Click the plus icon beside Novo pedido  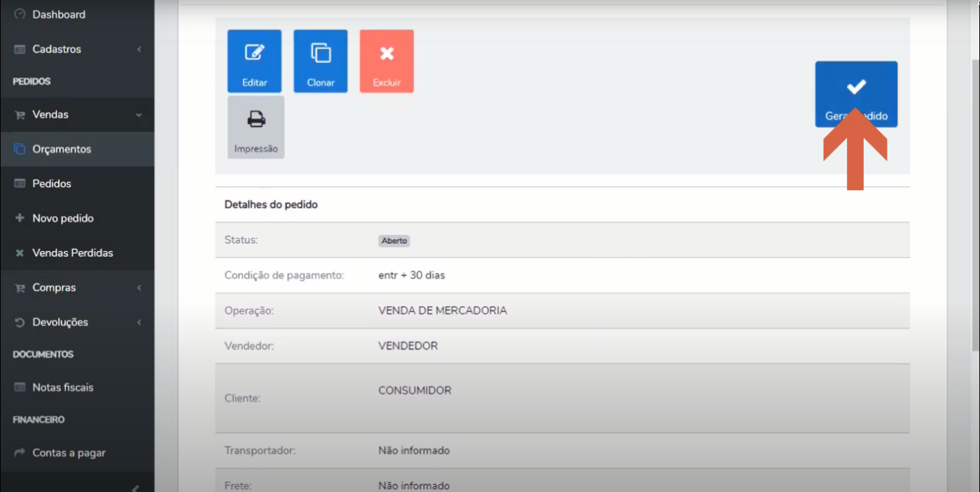(20, 218)
